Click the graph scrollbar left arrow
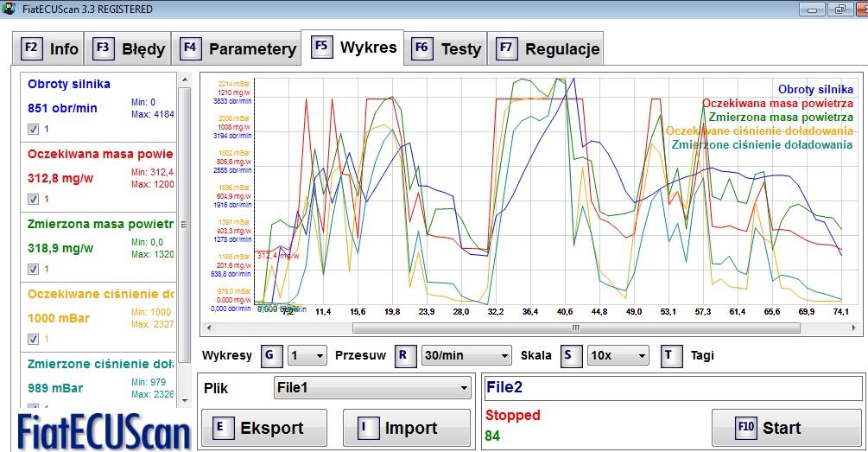Screen dimensions: 868x452 click(209, 328)
